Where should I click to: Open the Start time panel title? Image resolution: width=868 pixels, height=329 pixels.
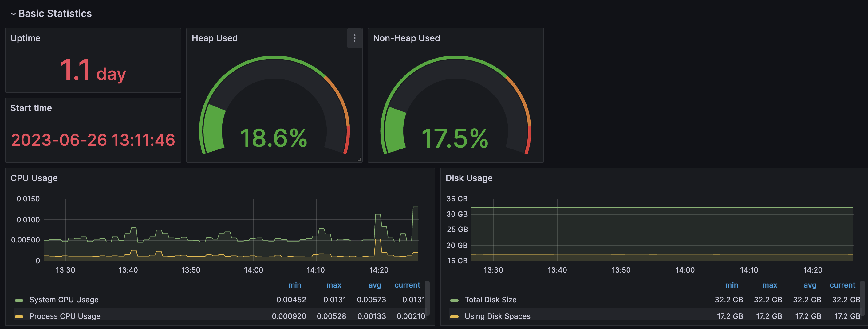31,108
